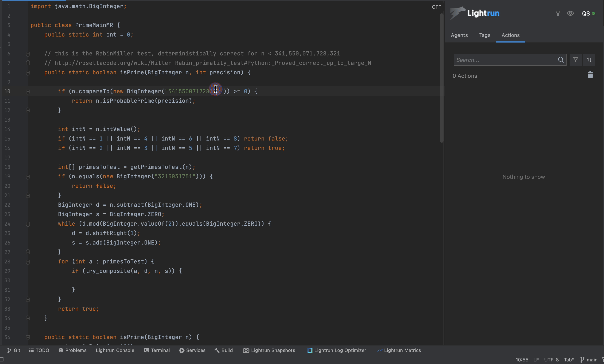Toggle the eye visibility icon in Lightrun header
This screenshot has width=604, height=364.
pyautogui.click(x=570, y=14)
